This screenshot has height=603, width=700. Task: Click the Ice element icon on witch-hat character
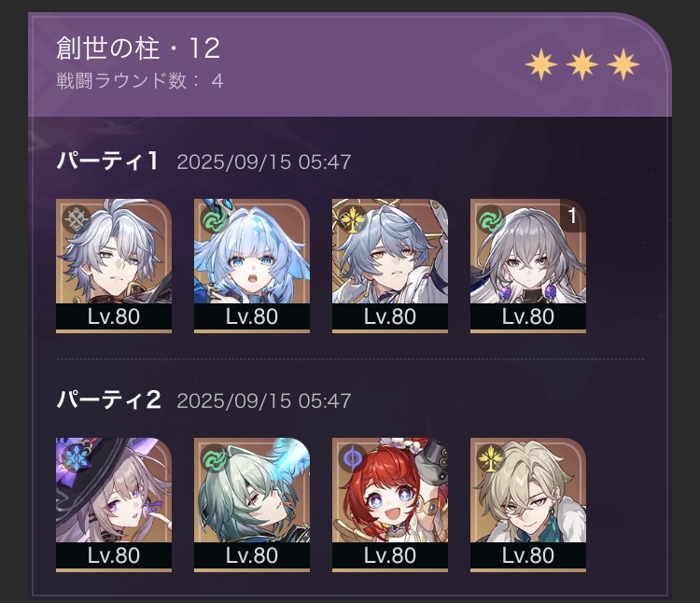click(x=76, y=458)
